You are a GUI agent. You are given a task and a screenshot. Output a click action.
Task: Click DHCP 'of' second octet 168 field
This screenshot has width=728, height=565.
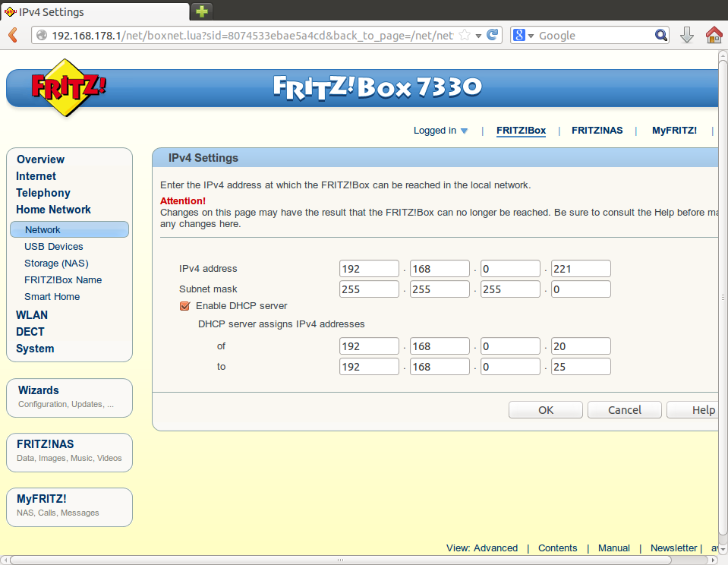[440, 346]
